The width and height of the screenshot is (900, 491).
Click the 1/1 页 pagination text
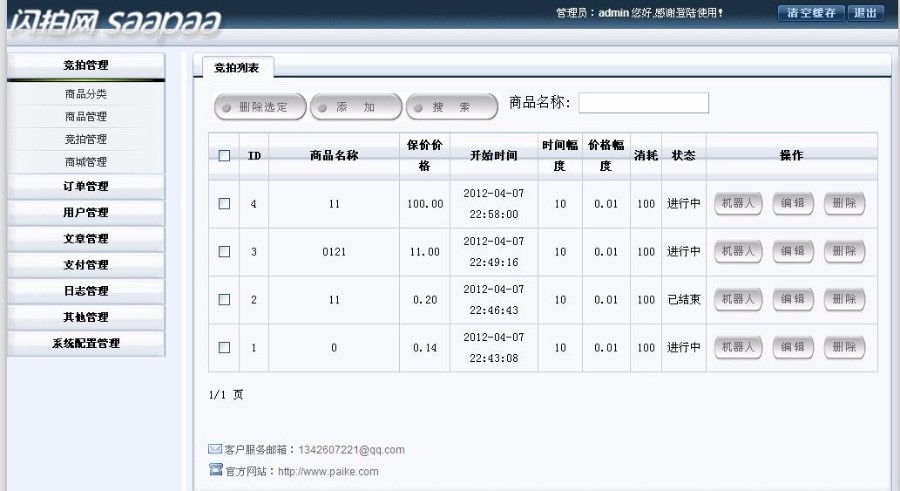[226, 395]
